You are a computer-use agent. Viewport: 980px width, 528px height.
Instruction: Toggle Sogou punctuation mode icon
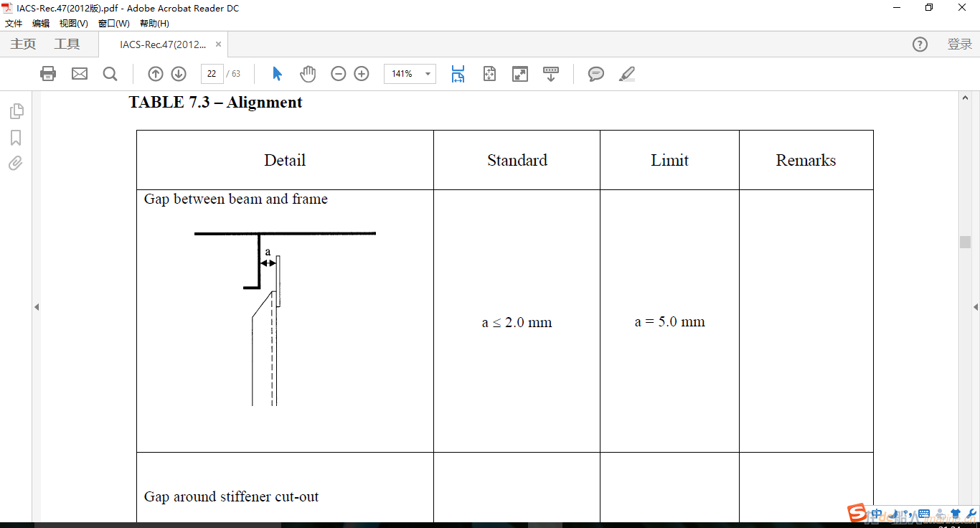point(909,514)
